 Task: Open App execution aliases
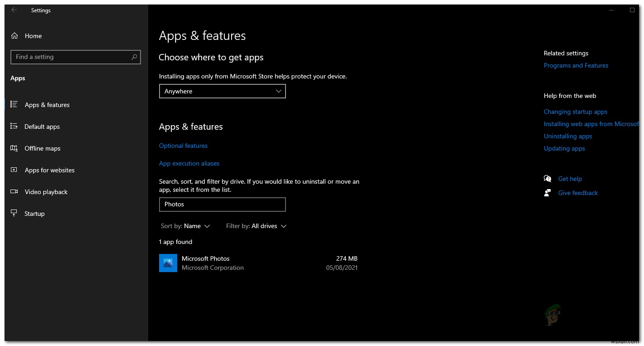[189, 163]
